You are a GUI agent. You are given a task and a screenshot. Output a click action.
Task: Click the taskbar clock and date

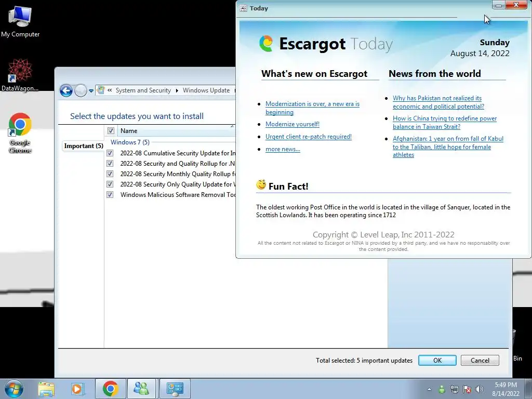[506, 389]
